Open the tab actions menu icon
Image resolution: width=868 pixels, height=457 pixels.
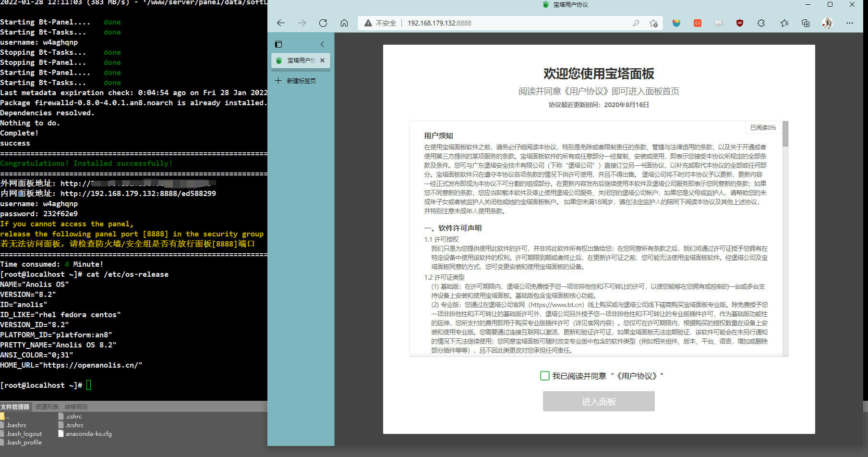click(x=278, y=44)
